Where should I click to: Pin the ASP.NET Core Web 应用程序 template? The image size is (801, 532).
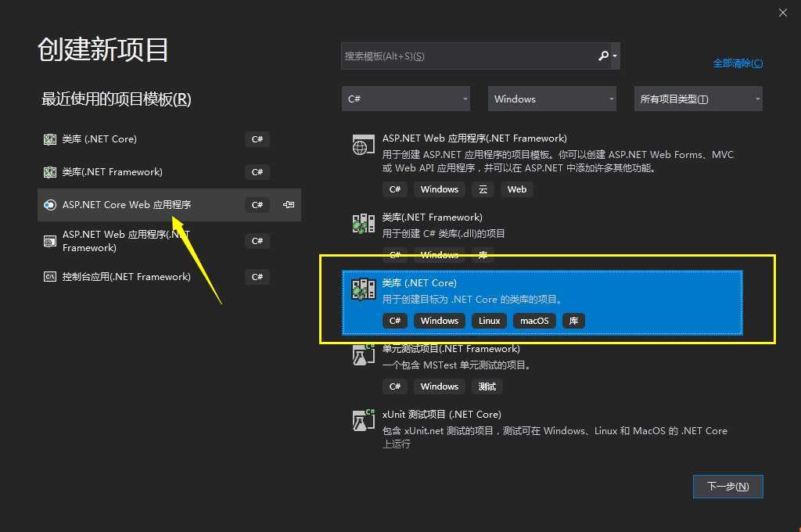click(289, 205)
